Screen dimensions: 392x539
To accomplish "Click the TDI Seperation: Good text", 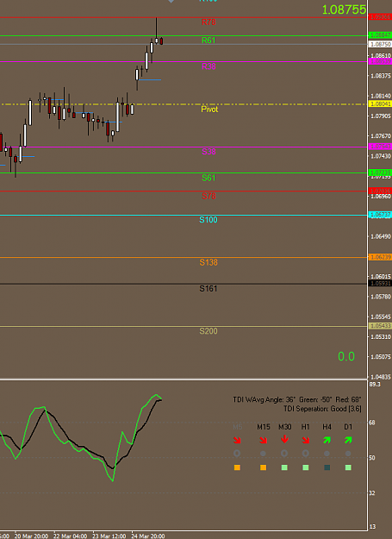I will tap(322, 409).
